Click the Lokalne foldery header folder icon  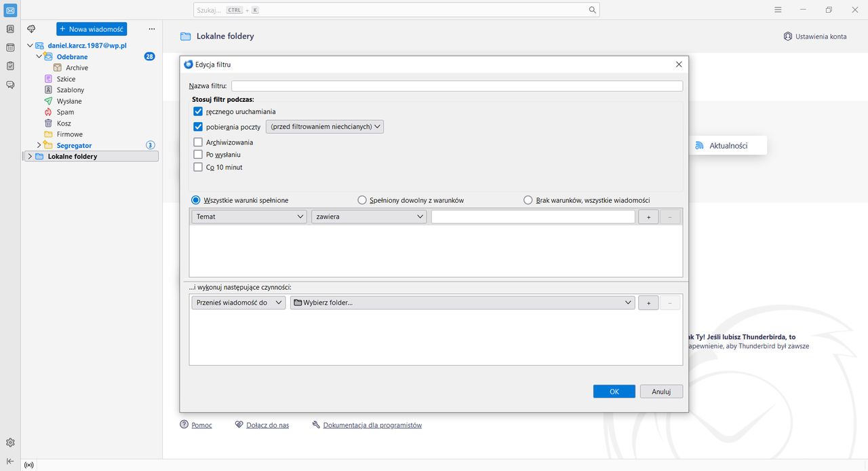coord(185,36)
